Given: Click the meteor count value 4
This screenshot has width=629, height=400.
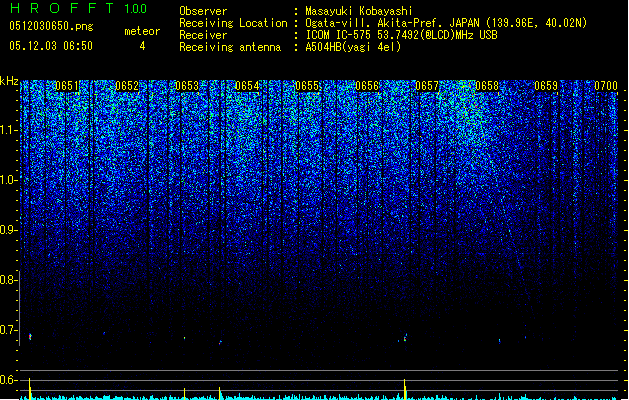Looking at the screenshot, I should pyautogui.click(x=142, y=46).
